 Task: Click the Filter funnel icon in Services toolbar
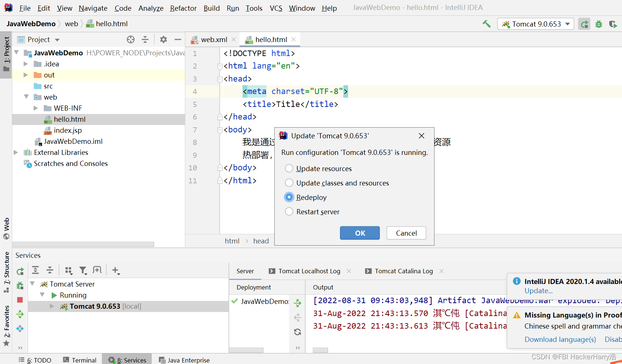click(x=83, y=270)
